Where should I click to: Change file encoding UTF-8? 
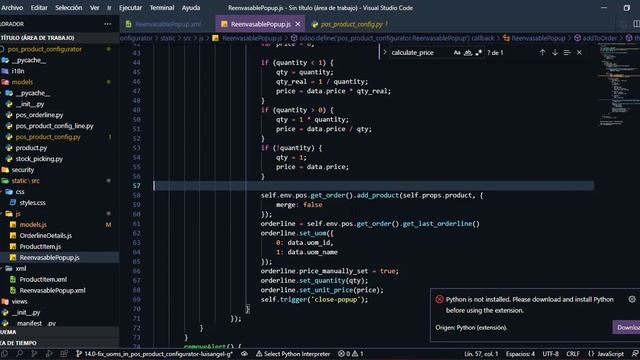click(550, 354)
